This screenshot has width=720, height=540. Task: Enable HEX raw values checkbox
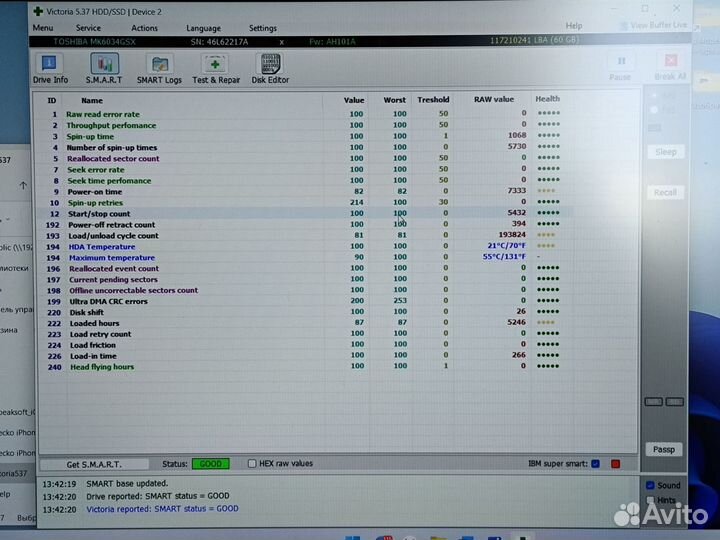252,464
